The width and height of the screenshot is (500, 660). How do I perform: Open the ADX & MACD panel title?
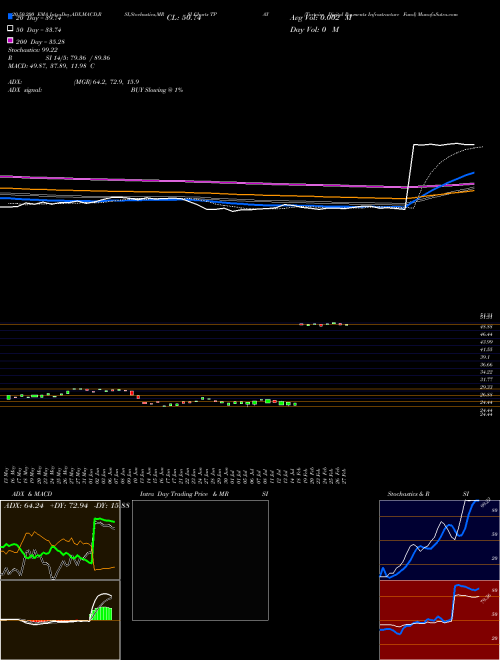32,494
